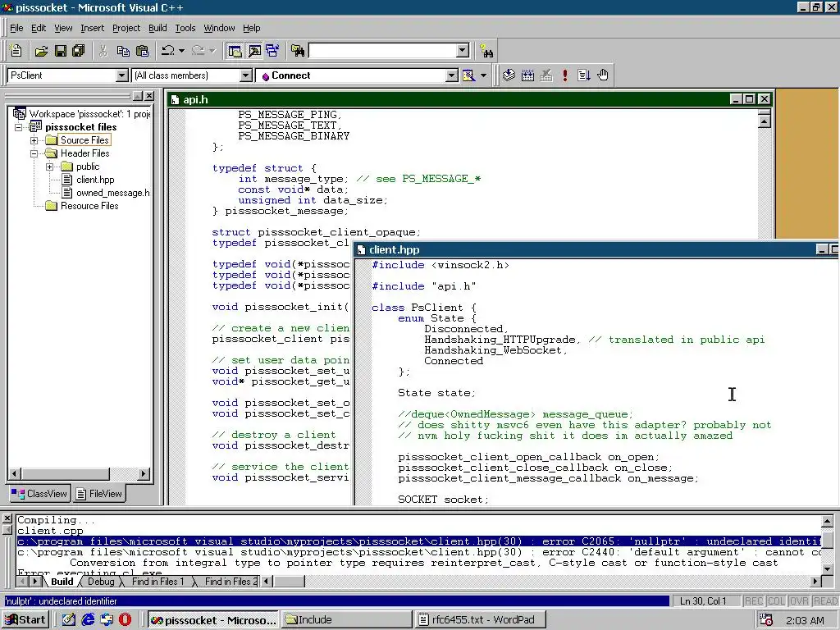The height and width of the screenshot is (630, 840).
Task: Open the File menu
Action: click(16, 28)
